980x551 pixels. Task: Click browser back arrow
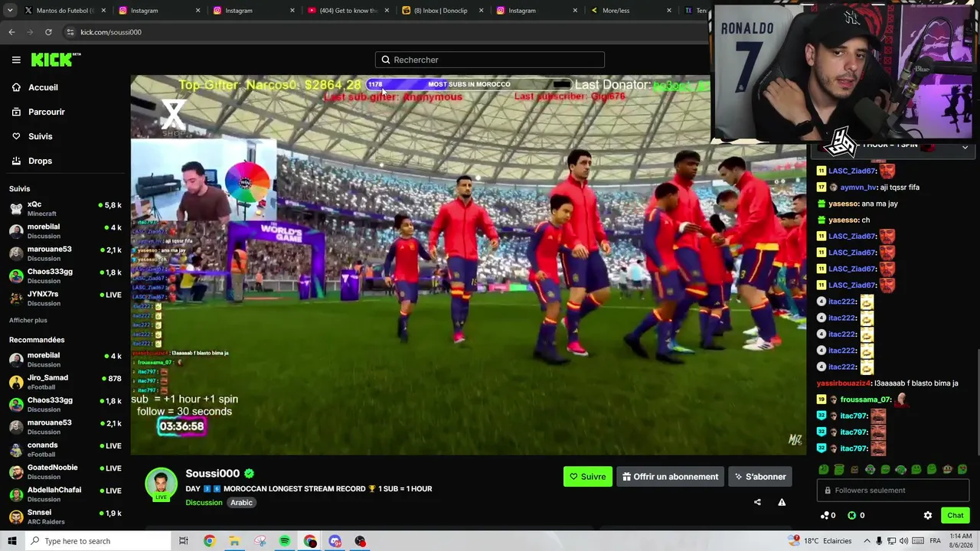point(11,32)
